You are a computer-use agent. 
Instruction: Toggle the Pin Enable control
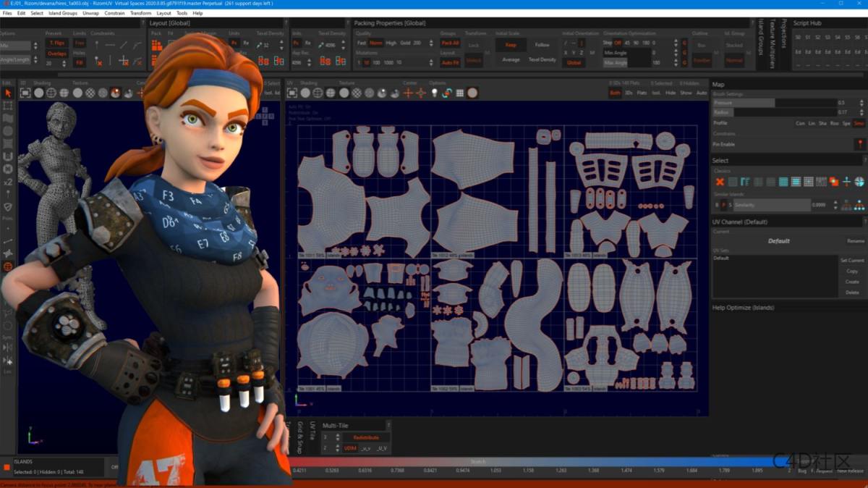pos(859,144)
